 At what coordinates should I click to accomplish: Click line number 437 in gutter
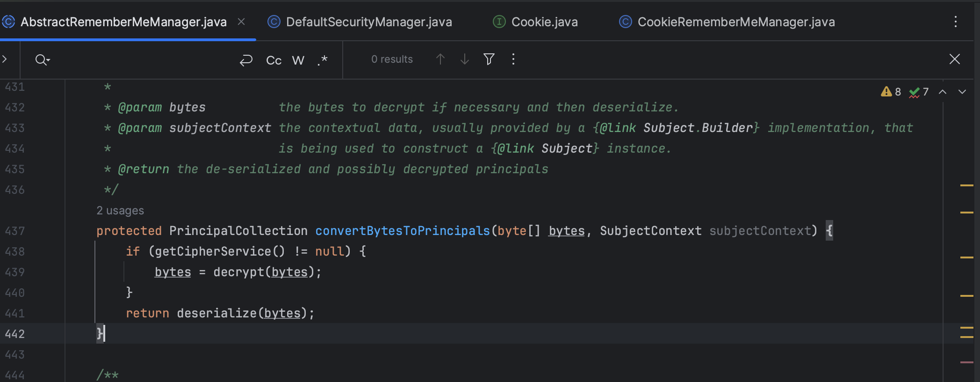coord(15,231)
